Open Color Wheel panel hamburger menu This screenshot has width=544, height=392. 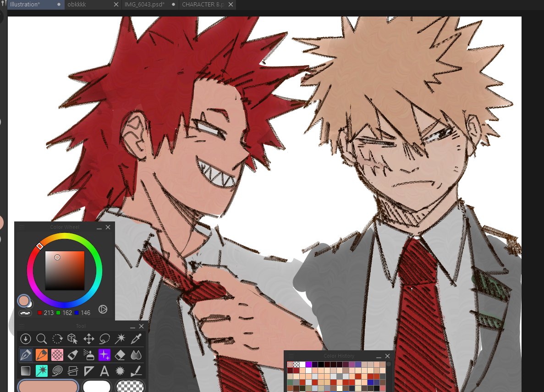point(21,227)
